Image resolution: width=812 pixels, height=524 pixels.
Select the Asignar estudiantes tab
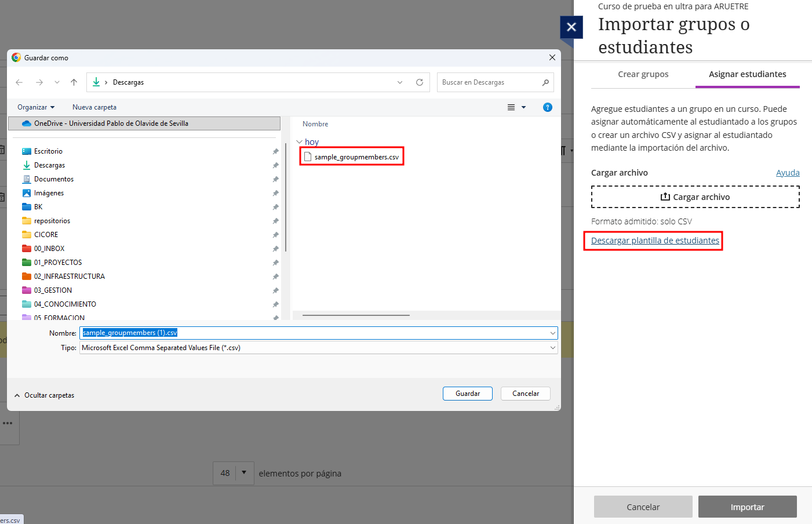747,74
